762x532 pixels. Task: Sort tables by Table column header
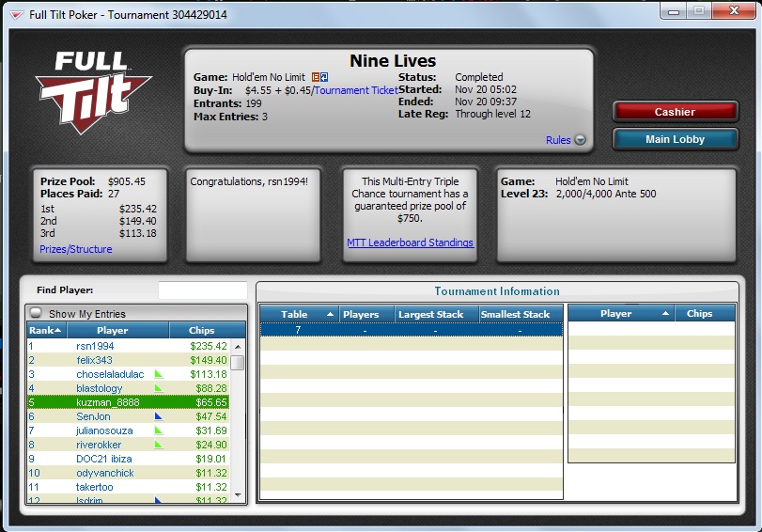300,314
